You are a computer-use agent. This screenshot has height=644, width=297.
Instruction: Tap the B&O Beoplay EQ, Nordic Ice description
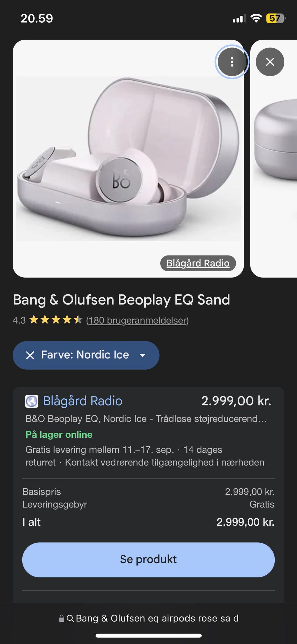click(x=146, y=418)
